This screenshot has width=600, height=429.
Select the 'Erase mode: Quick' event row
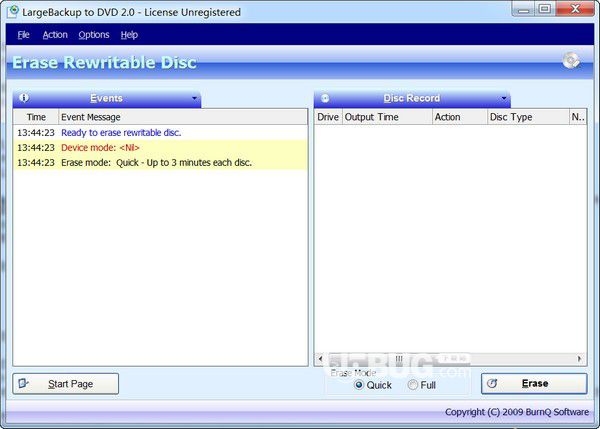point(160,163)
